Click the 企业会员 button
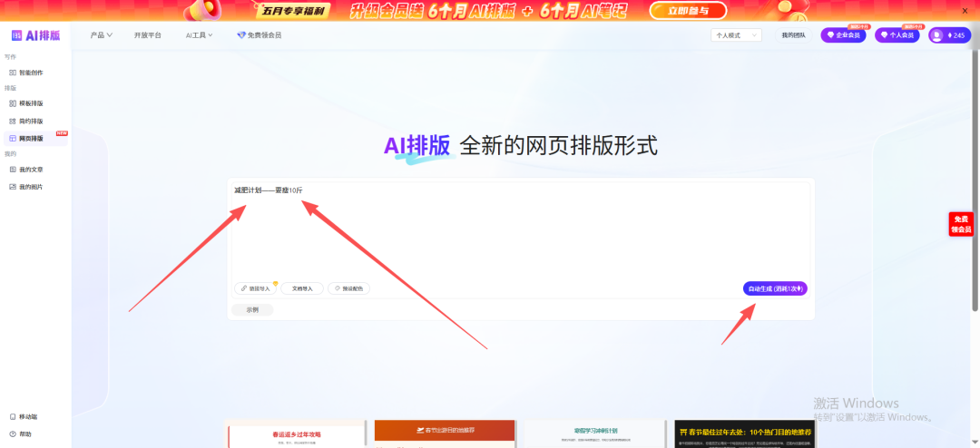Image resolution: width=980 pixels, height=448 pixels. point(843,35)
